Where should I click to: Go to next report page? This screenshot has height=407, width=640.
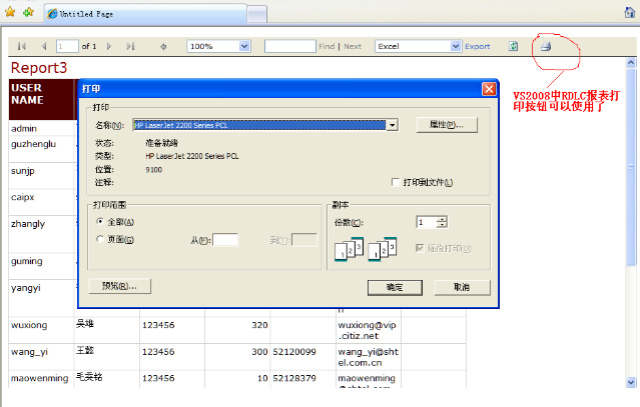point(110,46)
